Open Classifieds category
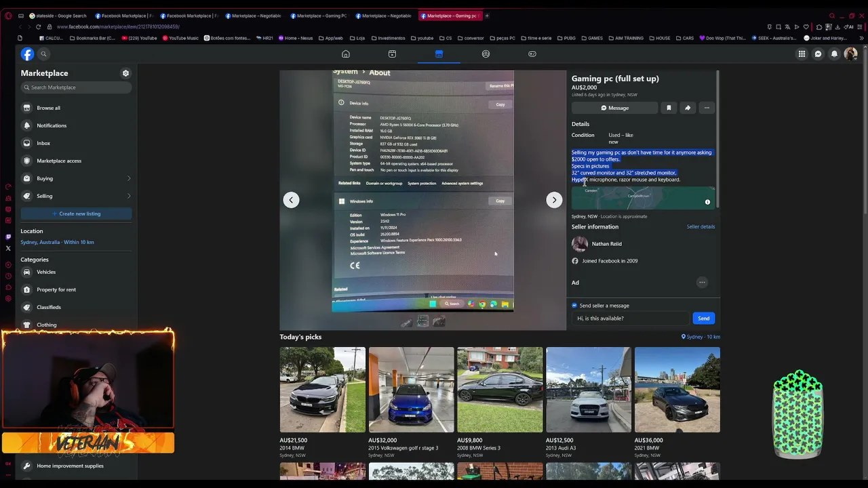The width and height of the screenshot is (868, 488). 76,307
